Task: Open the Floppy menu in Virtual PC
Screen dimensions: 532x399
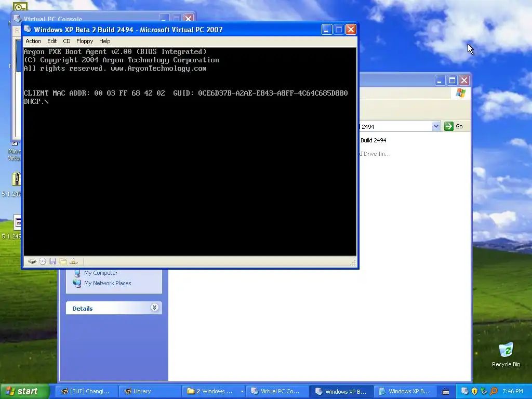Action: coord(85,41)
